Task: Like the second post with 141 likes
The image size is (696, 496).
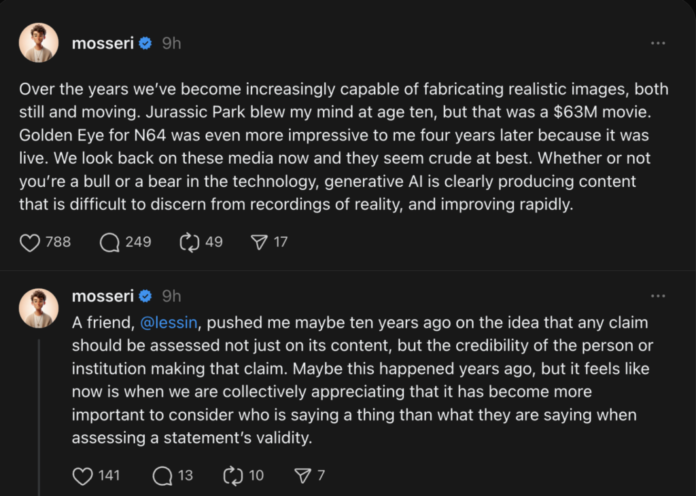Action: pyautogui.click(x=83, y=476)
